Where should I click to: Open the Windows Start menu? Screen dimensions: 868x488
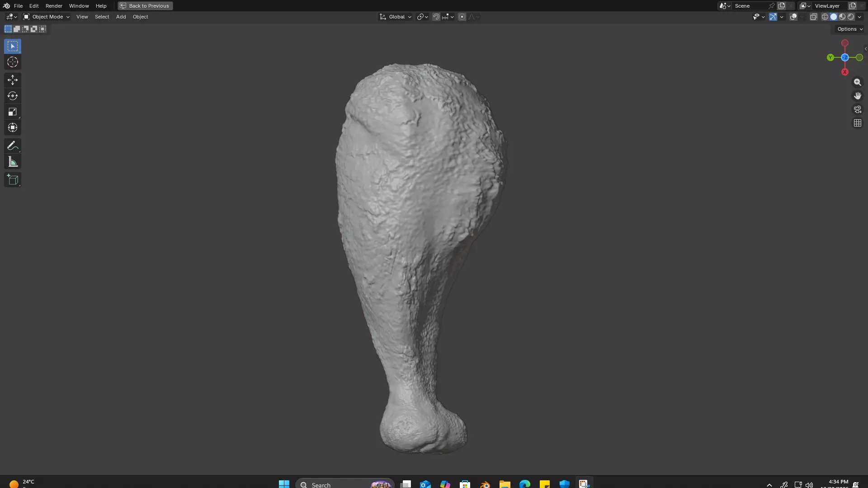coord(284,484)
